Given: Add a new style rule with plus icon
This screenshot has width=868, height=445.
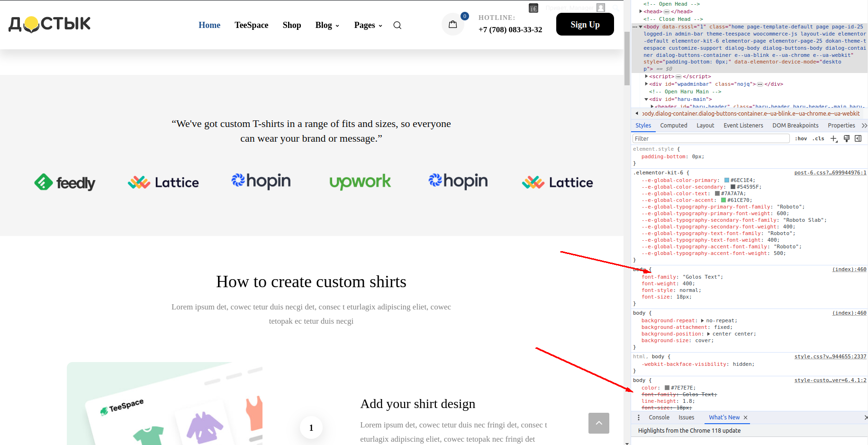Looking at the screenshot, I should pyautogui.click(x=834, y=138).
